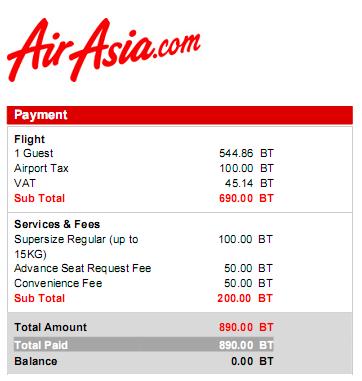362x381 pixels.
Task: Click the 690.00 BT flight sub total
Action: [246, 198]
